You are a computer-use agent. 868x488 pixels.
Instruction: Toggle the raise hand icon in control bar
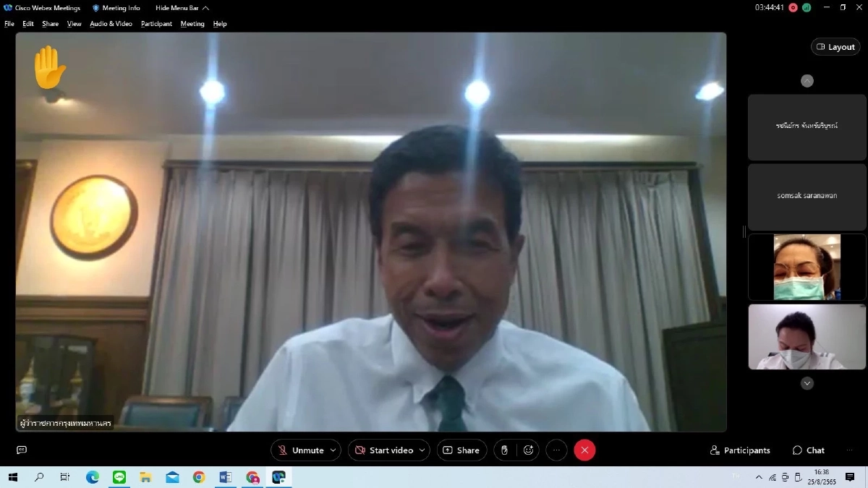[504, 450]
